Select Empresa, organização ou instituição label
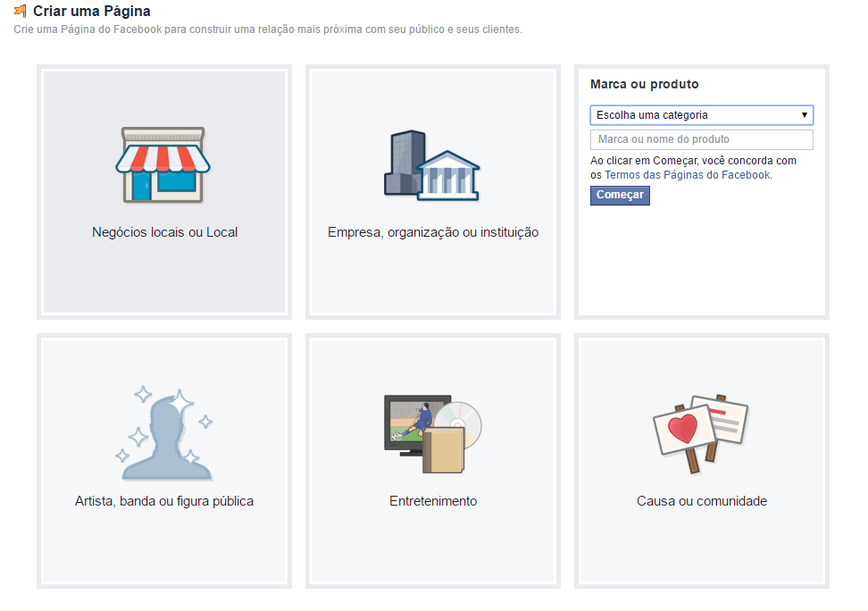The width and height of the screenshot is (868, 611). coord(433,232)
